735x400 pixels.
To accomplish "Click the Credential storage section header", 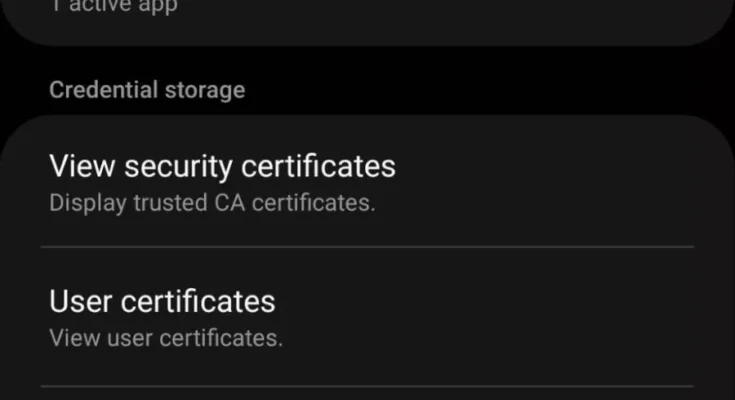I will 147,90.
